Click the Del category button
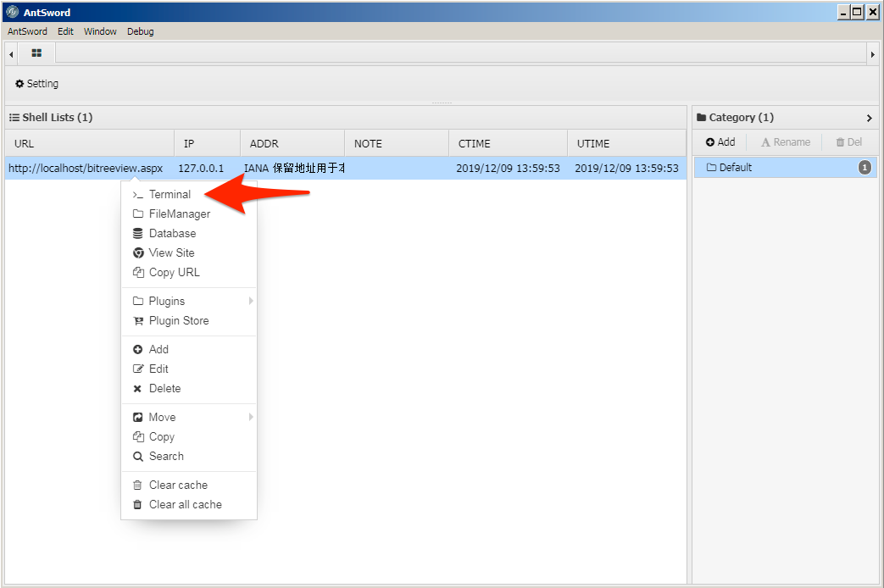884x588 pixels. click(x=849, y=142)
